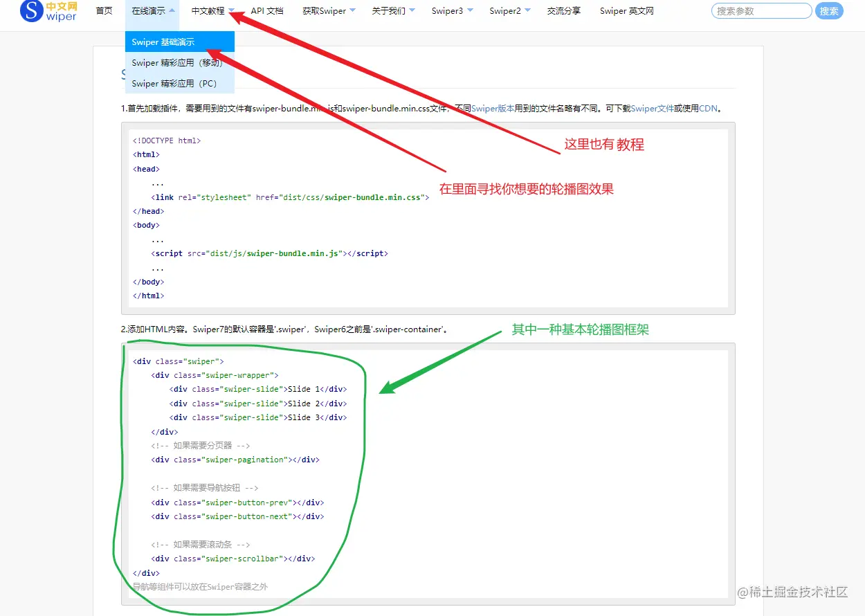Click the <!DOCTYPE html> code line
Viewport: 865px width, 616px height.
167,141
